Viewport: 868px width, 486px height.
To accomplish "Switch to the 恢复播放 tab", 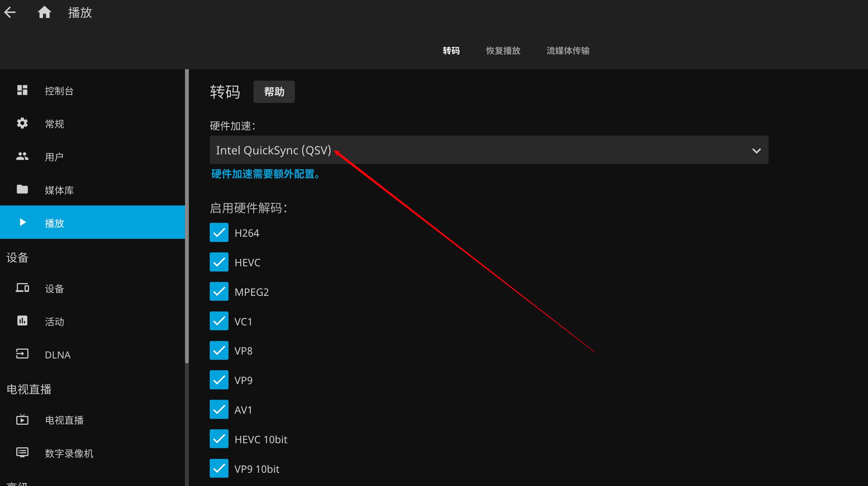I will (503, 51).
